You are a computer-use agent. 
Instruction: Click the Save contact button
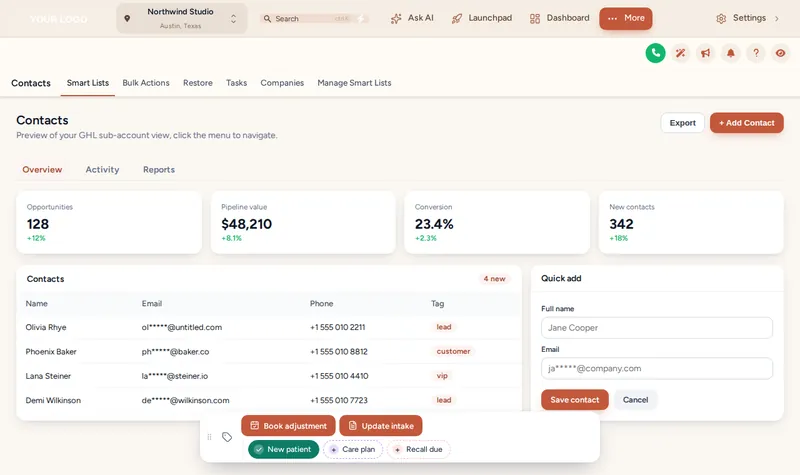574,400
